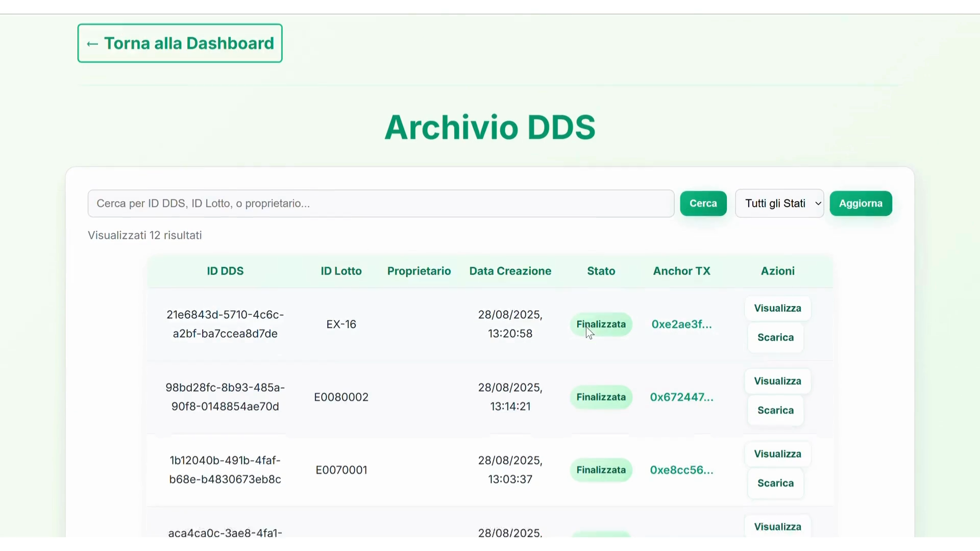This screenshot has width=980, height=551.
Task: Click the Visualizzati 12 risultati text
Action: (145, 235)
